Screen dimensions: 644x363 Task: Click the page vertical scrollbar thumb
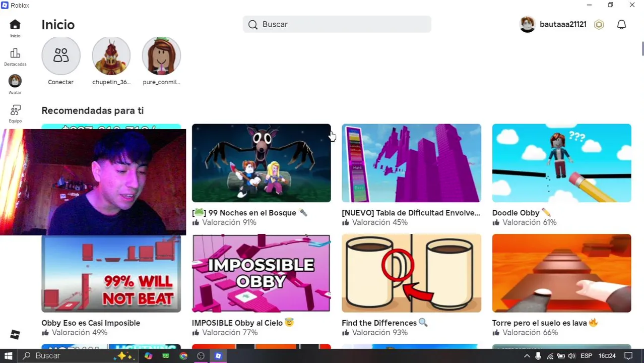[642, 49]
